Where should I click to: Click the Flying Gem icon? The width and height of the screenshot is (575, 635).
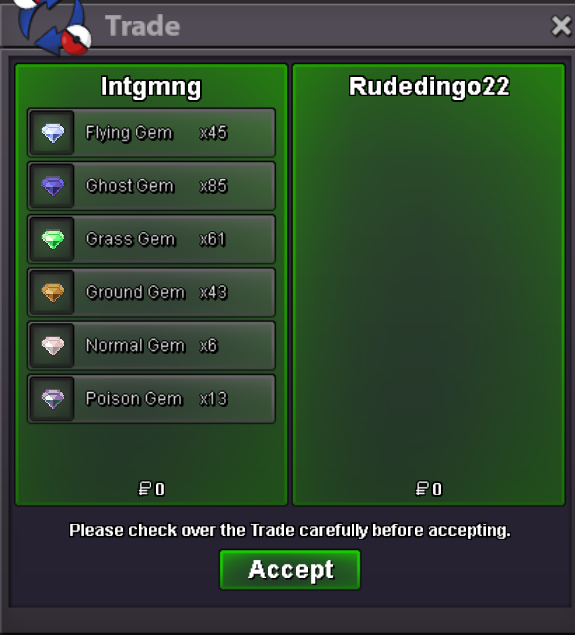[x=53, y=133]
